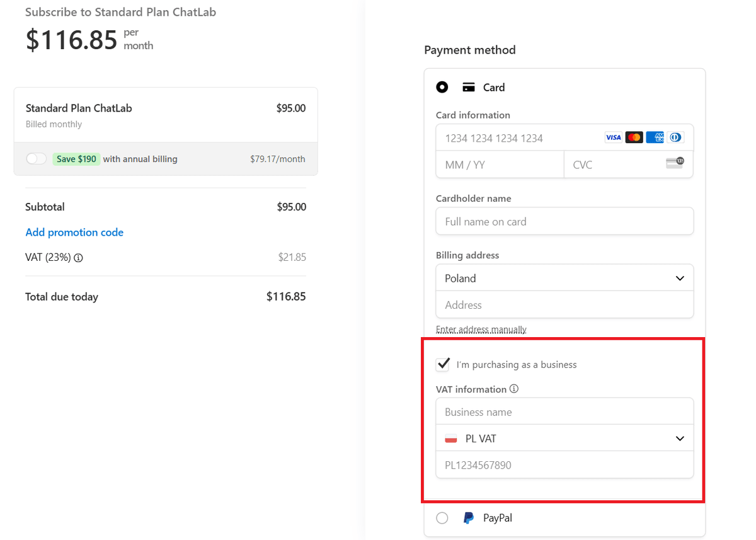Click the PayPal logo icon
The image size is (756, 540).
point(469,517)
